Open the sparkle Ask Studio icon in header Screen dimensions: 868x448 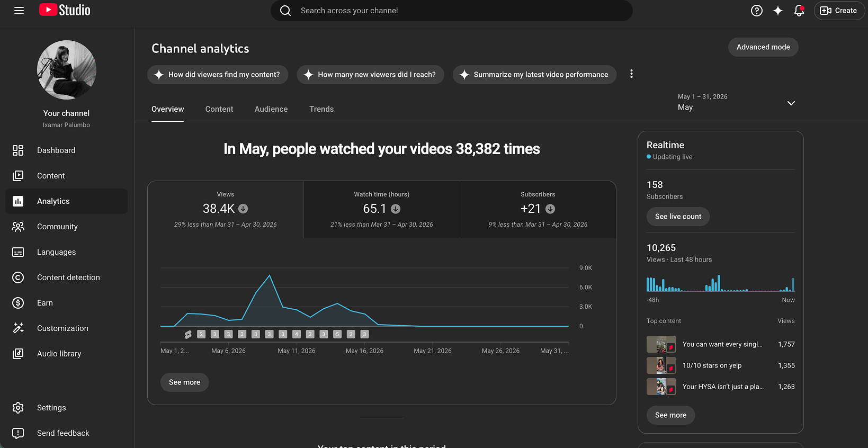(778, 11)
